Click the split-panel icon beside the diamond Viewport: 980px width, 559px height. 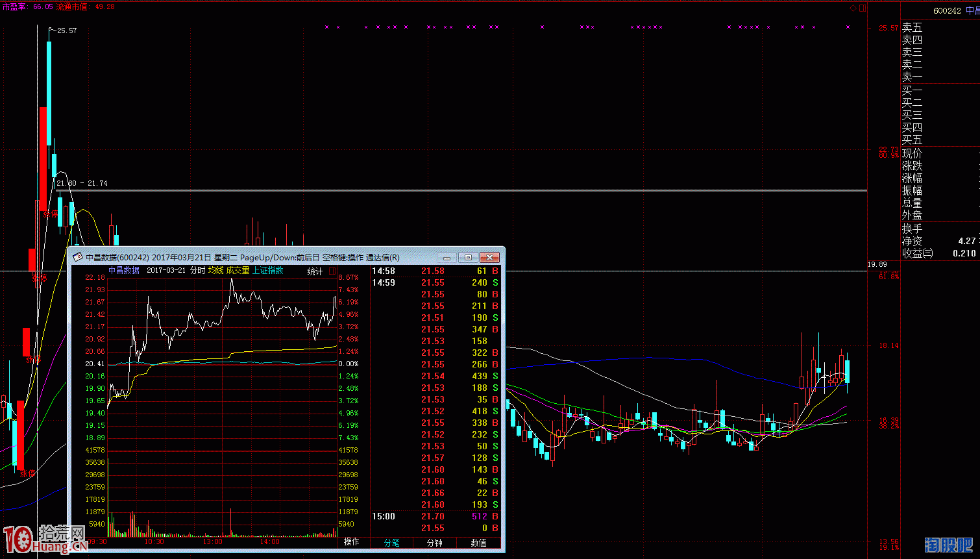point(863,8)
